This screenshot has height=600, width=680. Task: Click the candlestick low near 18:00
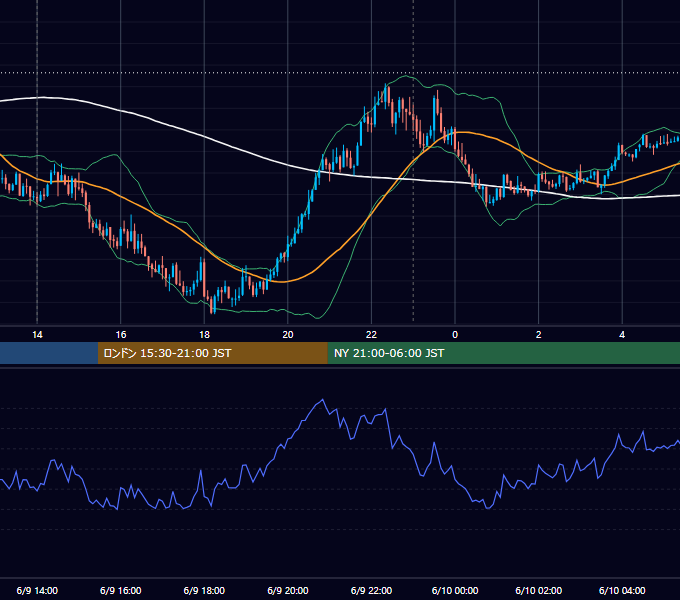(x=213, y=309)
